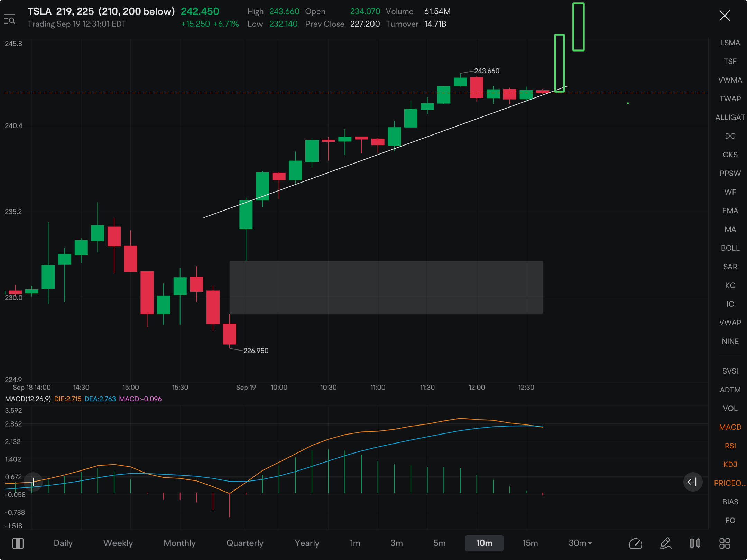Click the 226.950 low price label

[x=256, y=351]
